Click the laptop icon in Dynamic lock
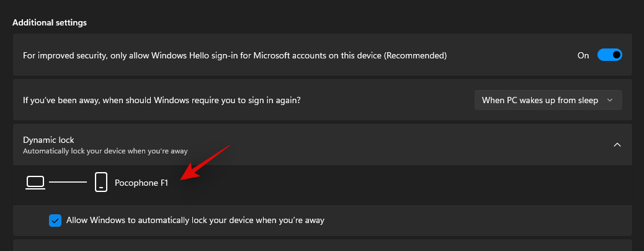This screenshot has height=251, width=644. (x=35, y=183)
